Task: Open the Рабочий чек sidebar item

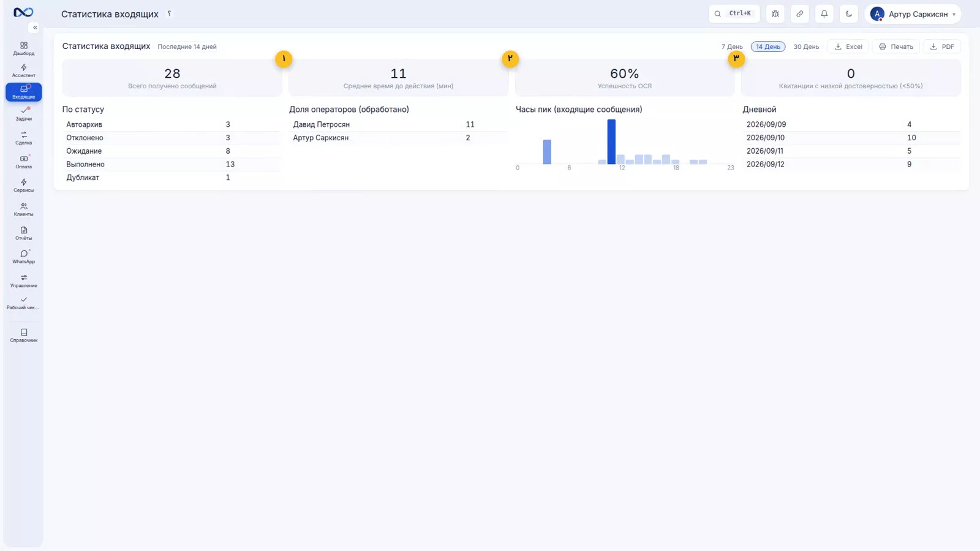Action: click(23, 303)
